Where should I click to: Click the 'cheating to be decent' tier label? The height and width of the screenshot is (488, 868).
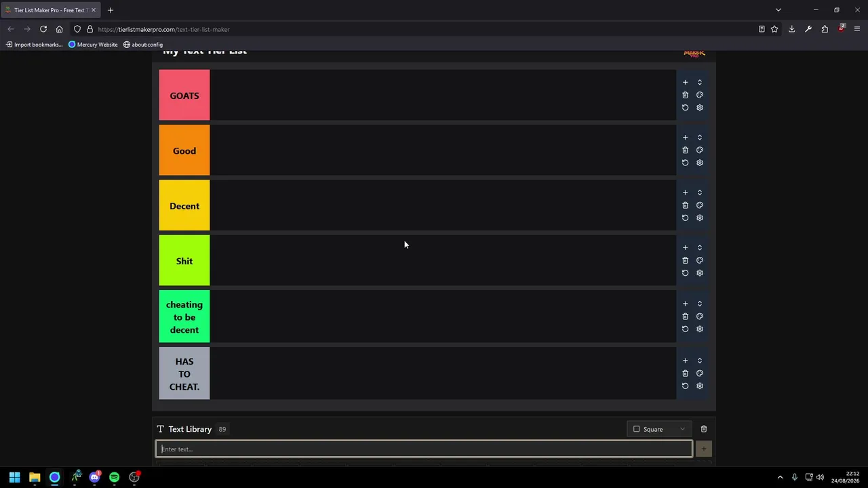pos(184,317)
